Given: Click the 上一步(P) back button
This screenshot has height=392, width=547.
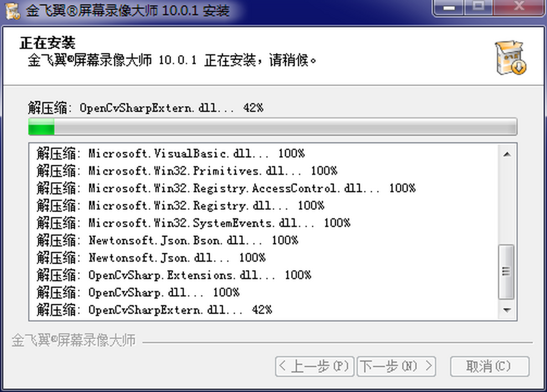Looking at the screenshot, I should point(315,366).
